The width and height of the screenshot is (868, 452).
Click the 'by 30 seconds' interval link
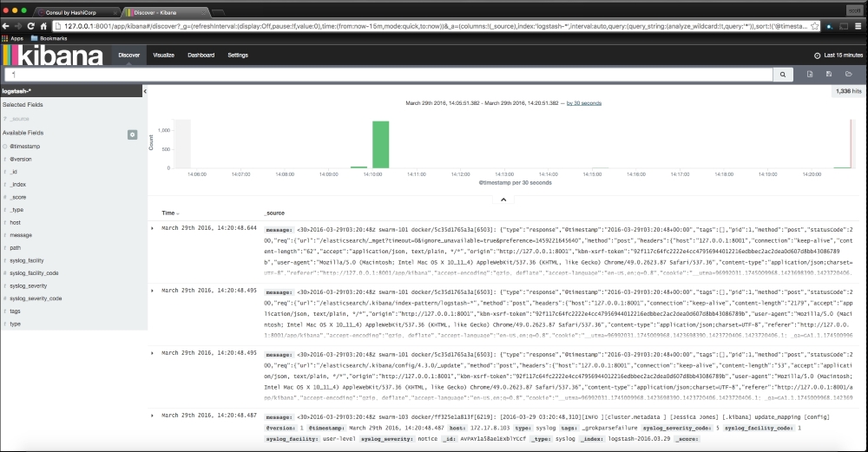coord(583,103)
